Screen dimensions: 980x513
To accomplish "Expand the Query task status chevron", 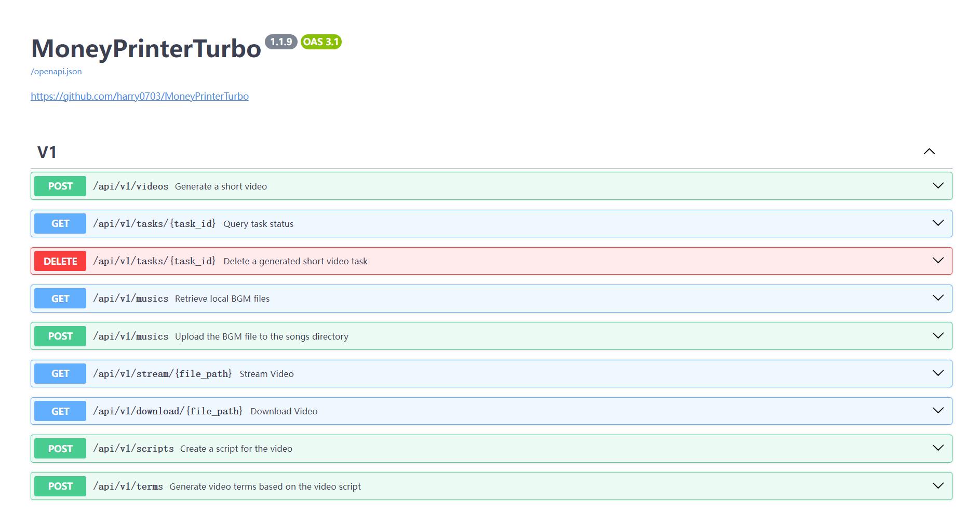I will point(938,223).
